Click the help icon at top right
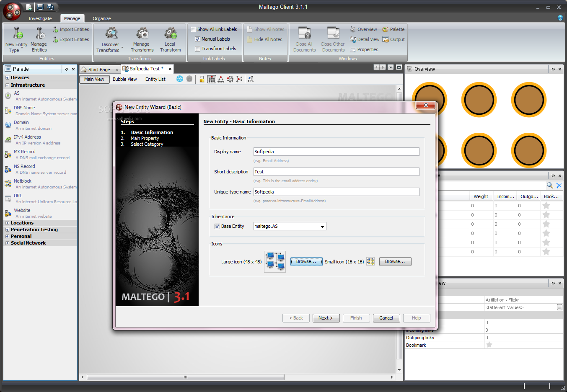Viewport: 567px width, 392px height. coord(560,18)
